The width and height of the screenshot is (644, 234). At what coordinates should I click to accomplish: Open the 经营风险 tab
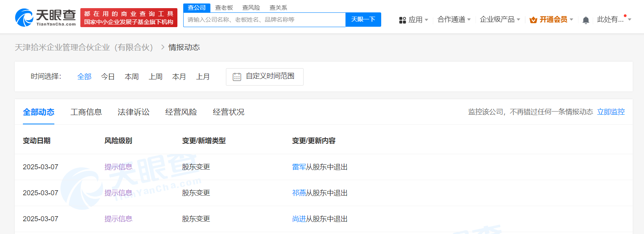click(x=181, y=112)
